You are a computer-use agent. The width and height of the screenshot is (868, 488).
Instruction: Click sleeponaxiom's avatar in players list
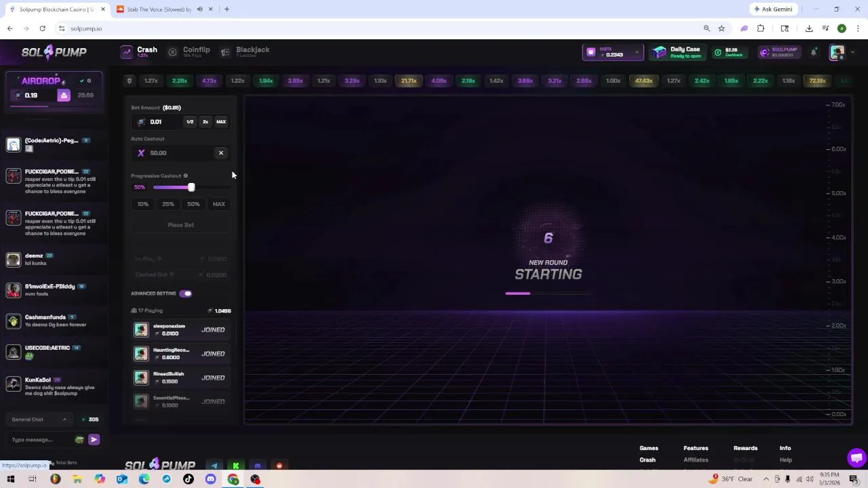pyautogui.click(x=141, y=330)
